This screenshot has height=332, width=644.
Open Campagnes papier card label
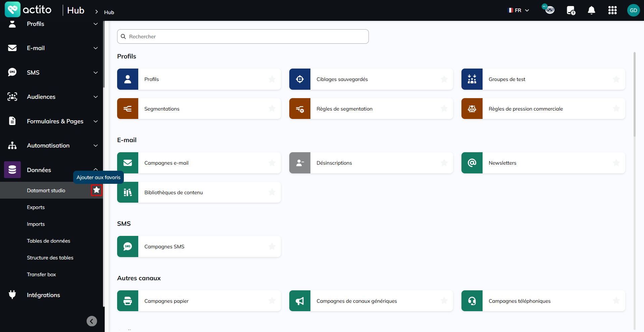[x=166, y=301]
